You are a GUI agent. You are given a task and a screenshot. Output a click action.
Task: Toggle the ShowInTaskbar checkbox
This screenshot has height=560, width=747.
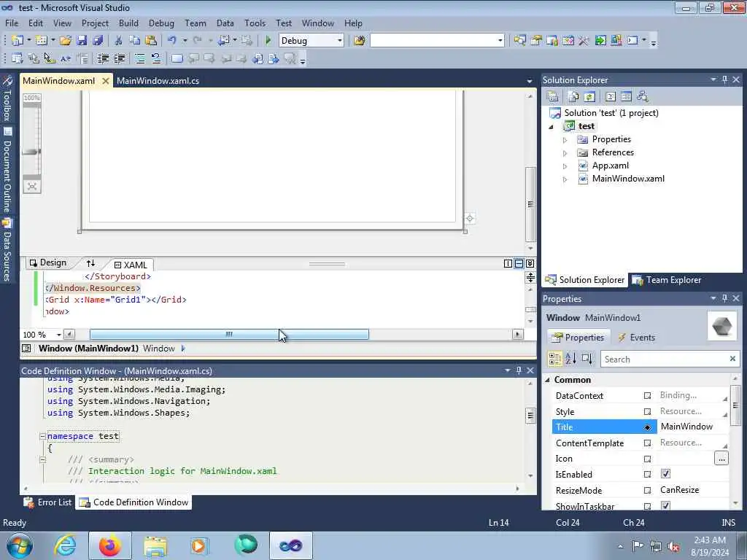(665, 505)
